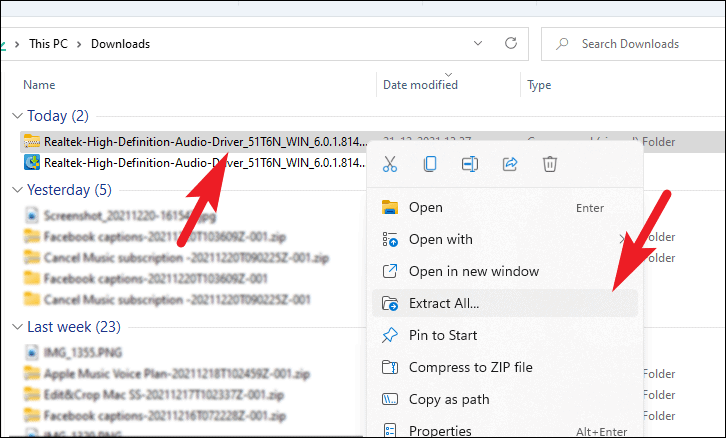Open Properties from context menu
The height and width of the screenshot is (438, 726).
(x=505, y=431)
